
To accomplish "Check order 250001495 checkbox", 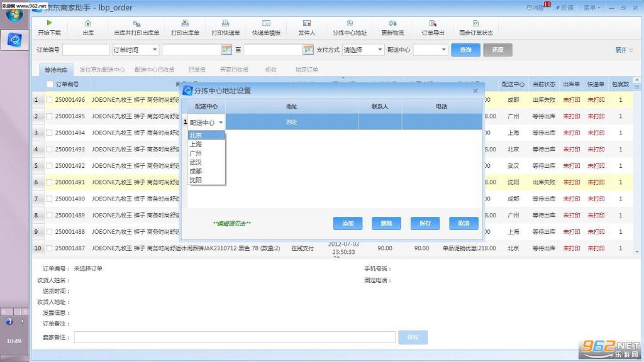I will pyautogui.click(x=49, y=116).
